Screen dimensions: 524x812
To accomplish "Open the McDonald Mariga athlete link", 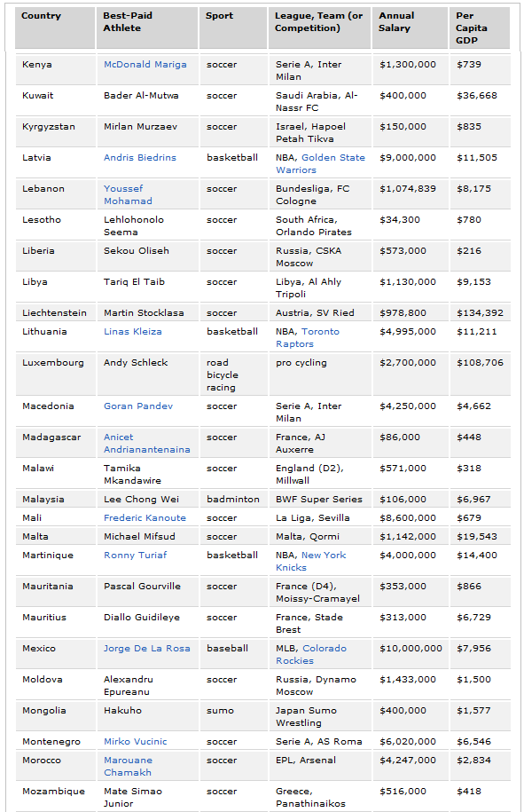I will tap(145, 65).
